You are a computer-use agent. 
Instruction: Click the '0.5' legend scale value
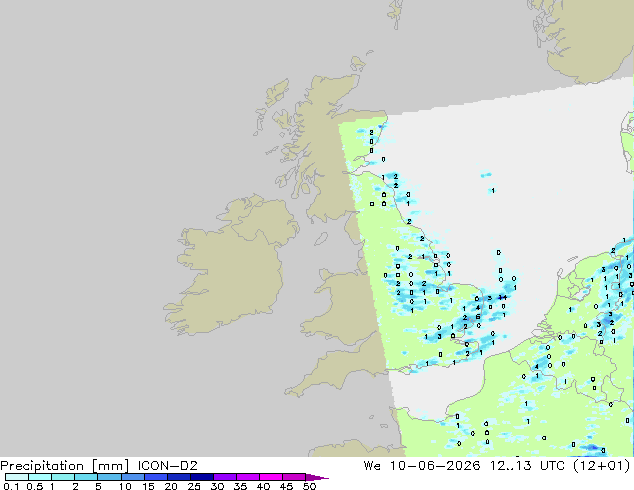[x=35, y=486]
